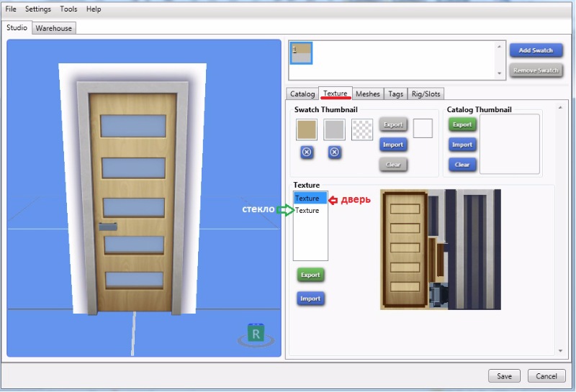Screen dimensions: 576x392
Task: Switch to the Meshes tab
Action: point(368,94)
